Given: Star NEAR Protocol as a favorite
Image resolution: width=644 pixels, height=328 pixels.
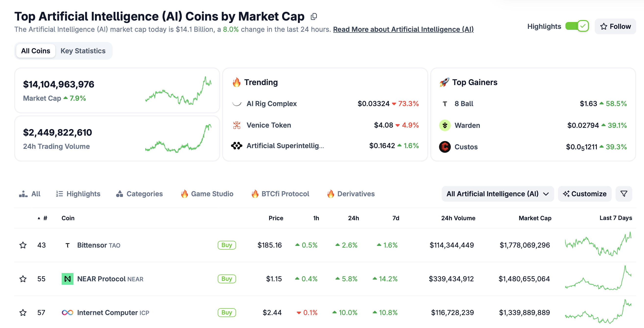Looking at the screenshot, I should [x=23, y=279].
